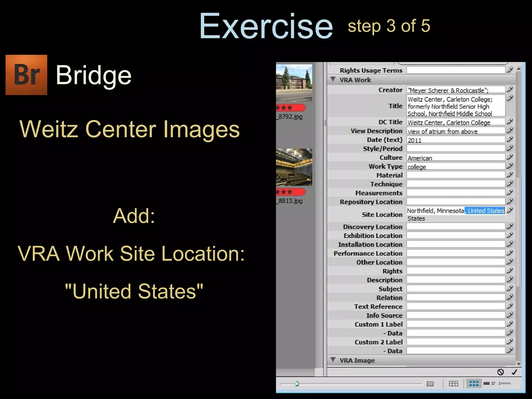Collapse the VRA Work section

(x=333, y=79)
